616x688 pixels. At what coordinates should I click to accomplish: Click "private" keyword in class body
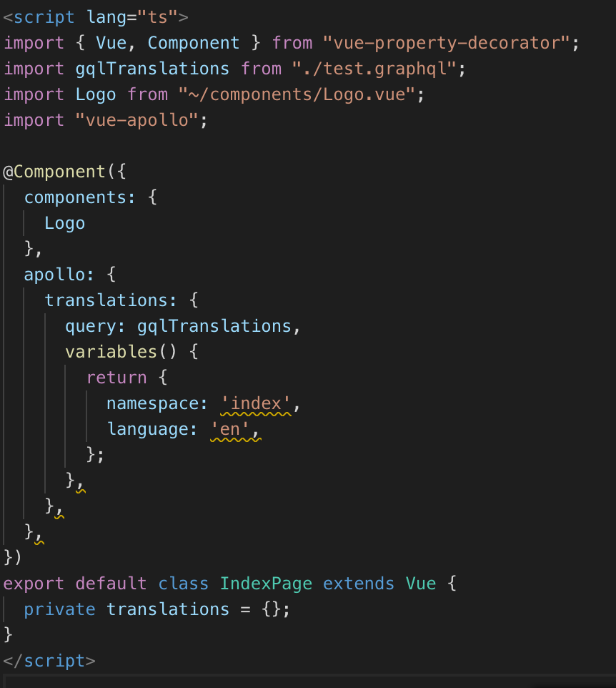[x=59, y=609]
